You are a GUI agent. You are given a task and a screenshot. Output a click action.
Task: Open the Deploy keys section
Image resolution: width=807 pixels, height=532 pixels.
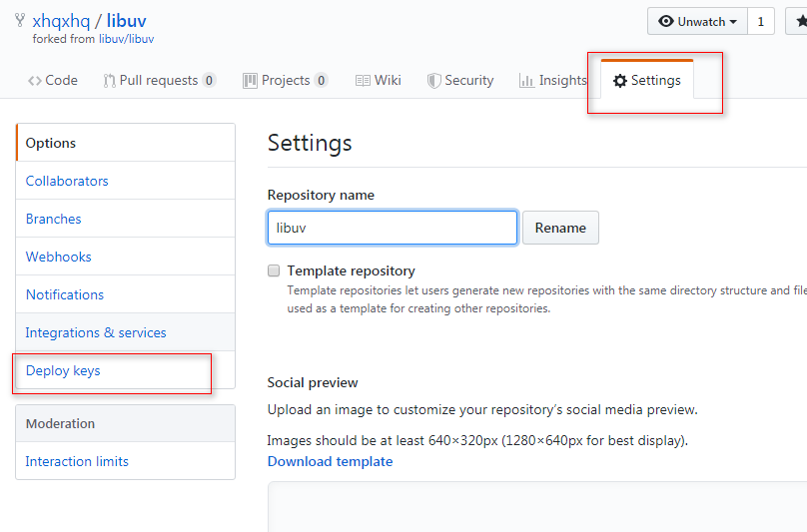coord(63,370)
